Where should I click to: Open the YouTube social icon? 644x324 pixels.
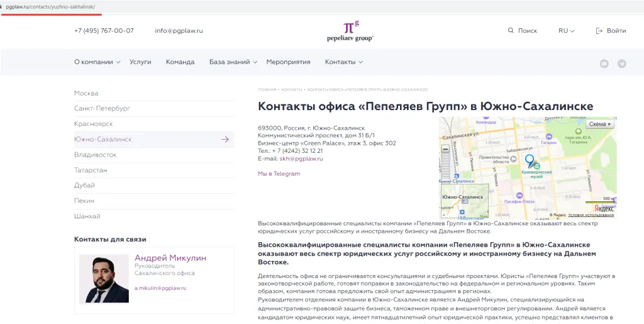pyautogui.click(x=604, y=64)
